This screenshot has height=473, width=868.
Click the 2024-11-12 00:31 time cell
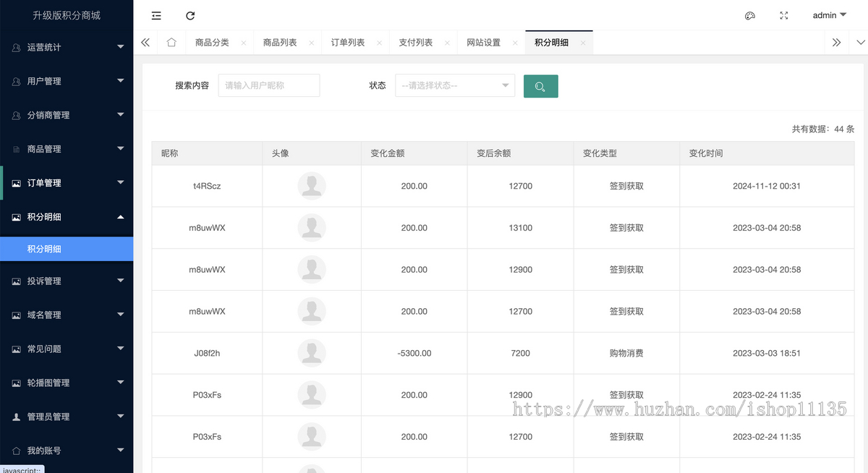767,186
